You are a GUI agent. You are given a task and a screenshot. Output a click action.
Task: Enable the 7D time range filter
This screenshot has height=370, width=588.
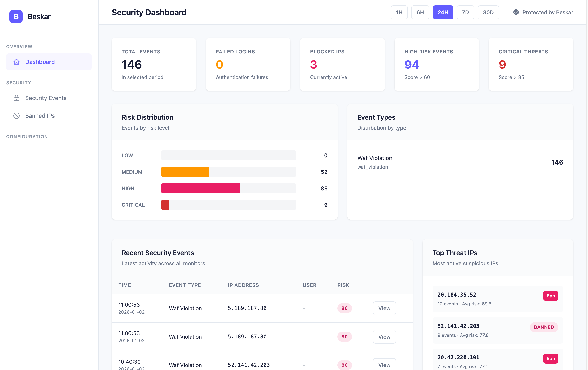click(x=465, y=12)
